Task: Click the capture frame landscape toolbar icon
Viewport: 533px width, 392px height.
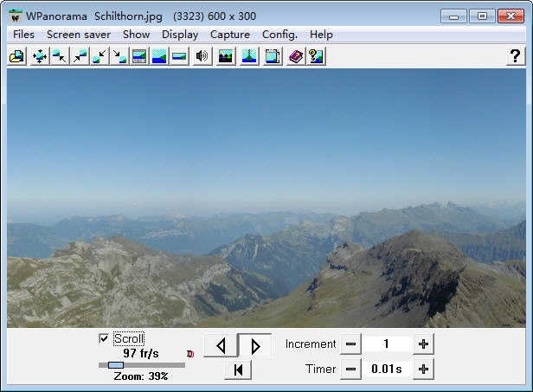Action: coord(273,56)
